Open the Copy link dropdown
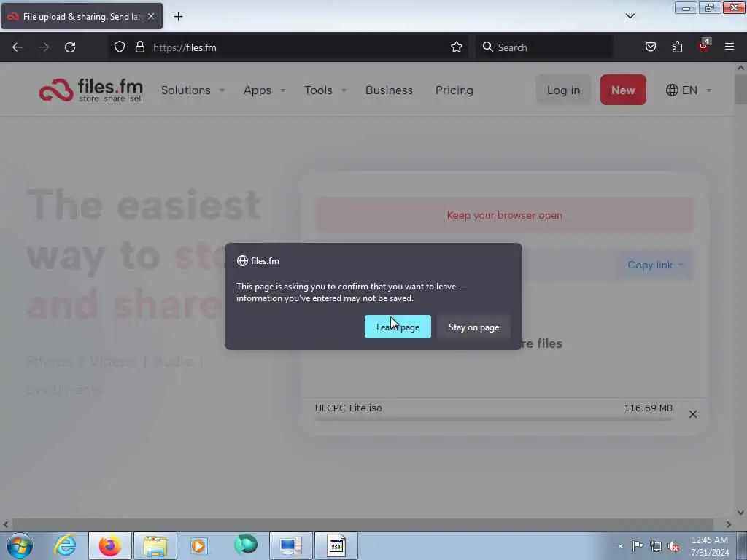This screenshot has height=560, width=747. (x=655, y=265)
